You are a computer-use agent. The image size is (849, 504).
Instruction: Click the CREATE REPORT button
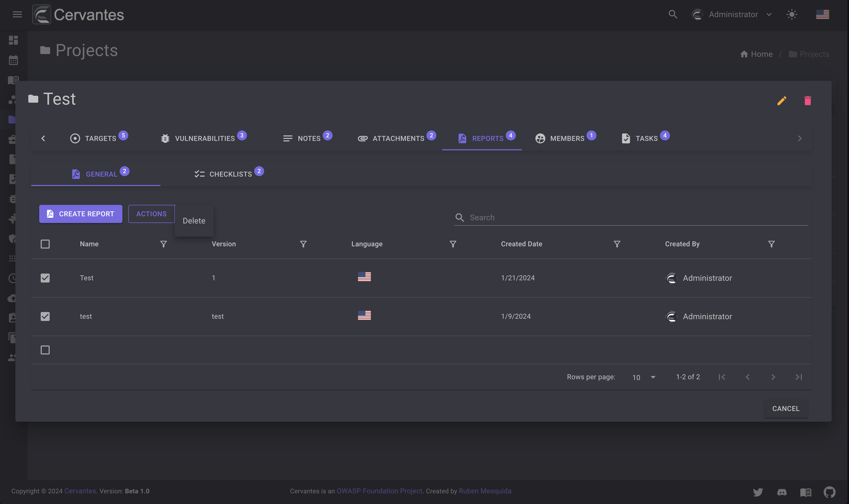click(x=80, y=214)
